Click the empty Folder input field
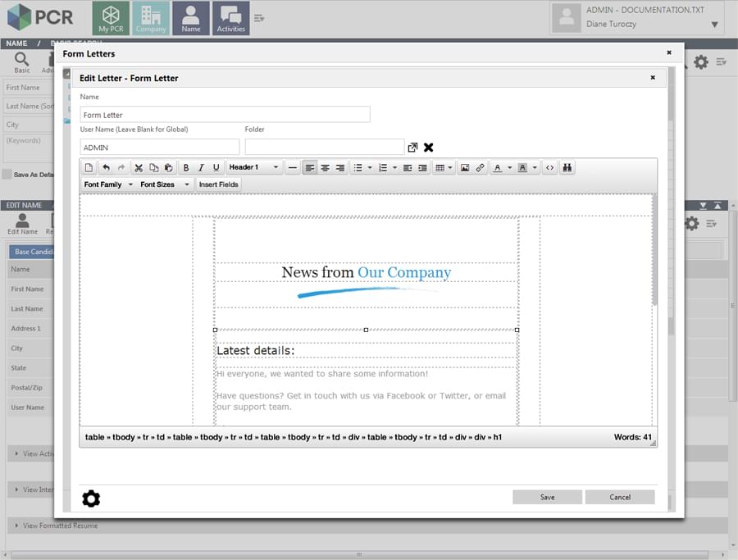 point(325,148)
